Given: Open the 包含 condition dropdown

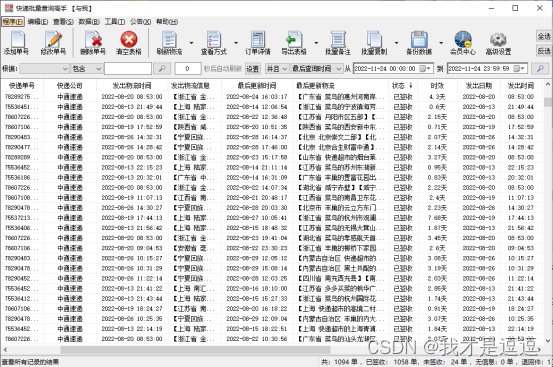Looking at the screenshot, I should click(x=86, y=68).
